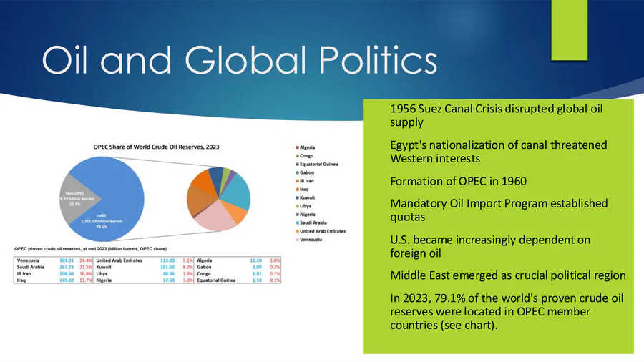Select the Saudi Arabia legend swatch
This screenshot has height=362, width=644.
[297, 222]
